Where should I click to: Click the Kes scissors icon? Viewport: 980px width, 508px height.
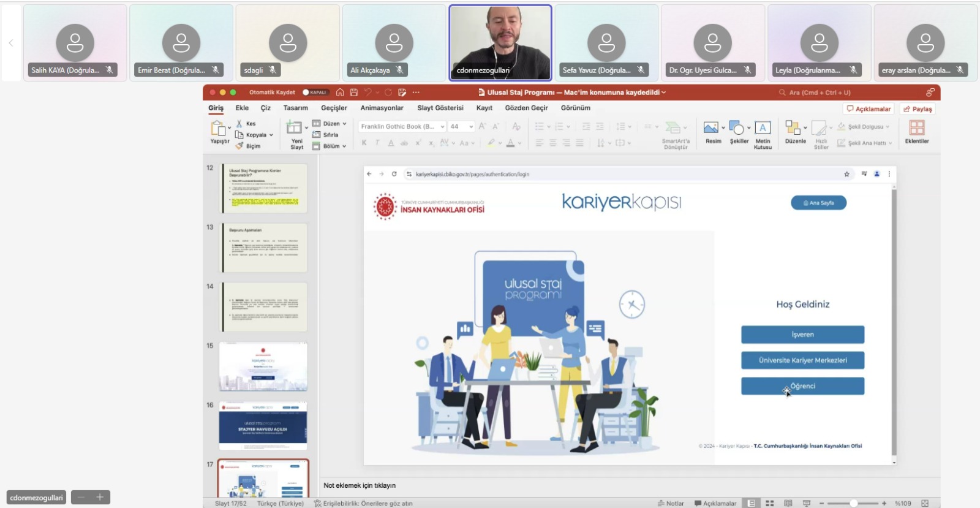pos(239,124)
